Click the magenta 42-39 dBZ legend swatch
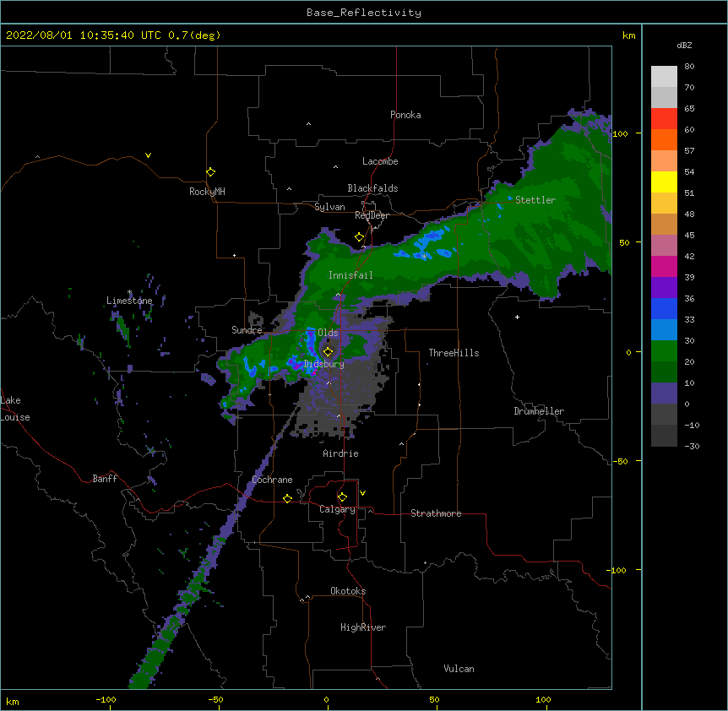728x711 pixels. [664, 266]
